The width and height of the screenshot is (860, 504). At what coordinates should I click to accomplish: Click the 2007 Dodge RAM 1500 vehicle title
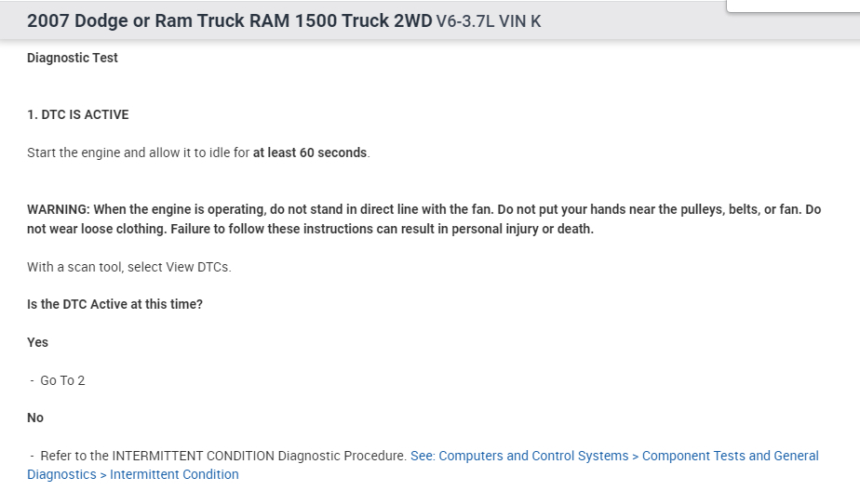[x=229, y=20]
